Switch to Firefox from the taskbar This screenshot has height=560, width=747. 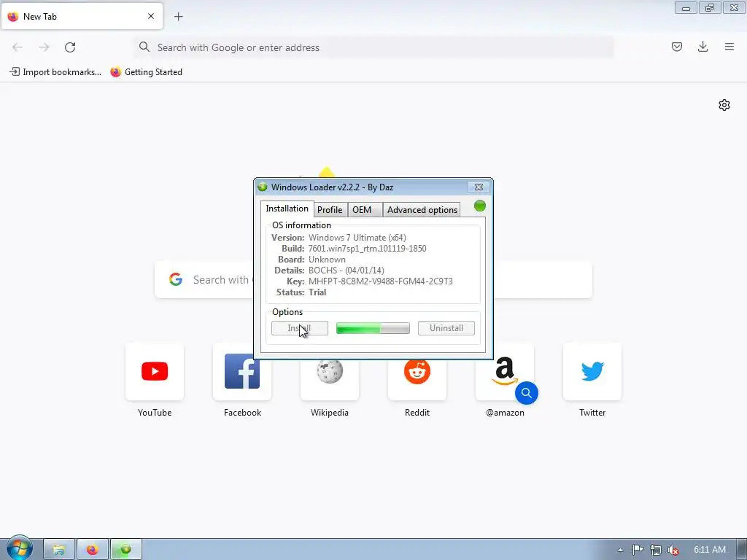pos(93,550)
